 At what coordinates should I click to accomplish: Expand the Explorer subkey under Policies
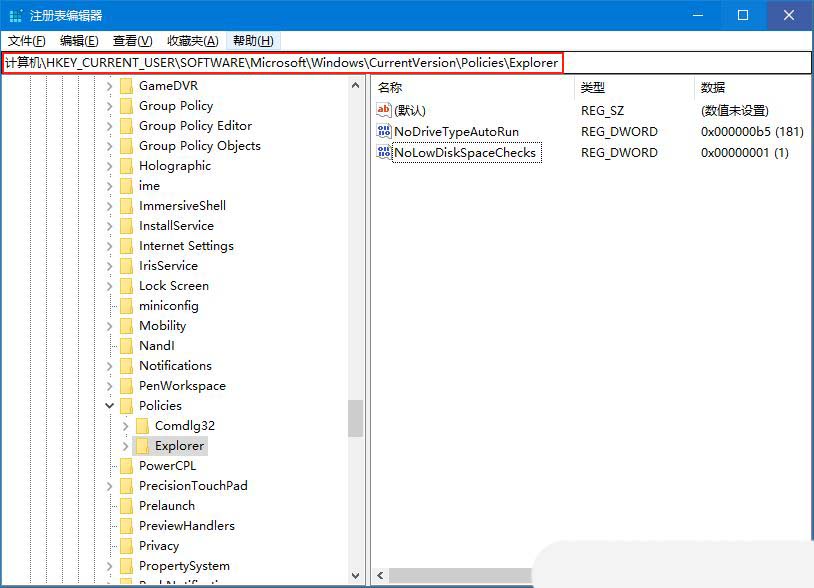click(x=126, y=446)
